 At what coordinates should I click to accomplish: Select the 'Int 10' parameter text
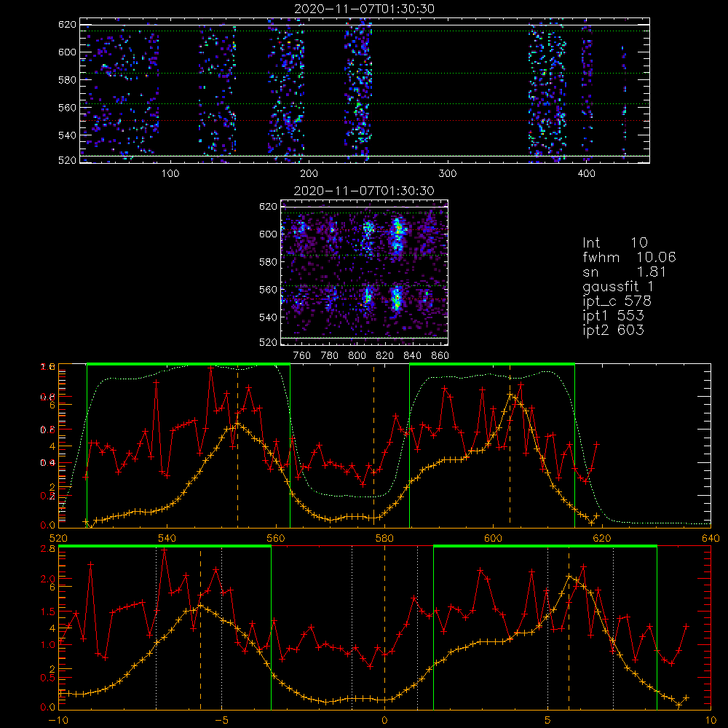[x=614, y=242]
